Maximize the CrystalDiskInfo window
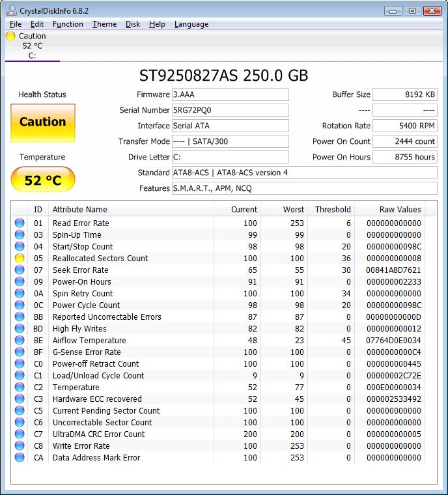Viewport: 448px width, 495px height. (412, 10)
